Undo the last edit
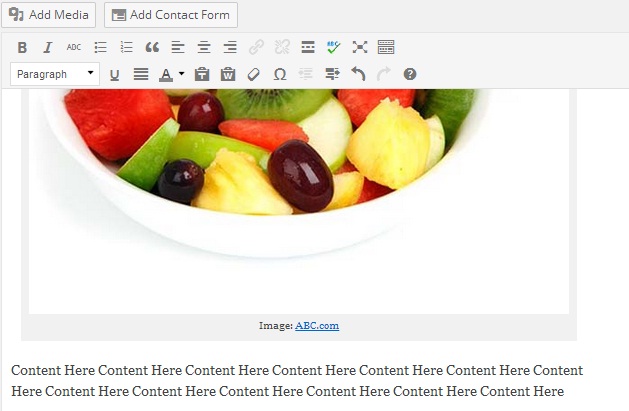Screen dimensions: 629x411 tap(358, 74)
